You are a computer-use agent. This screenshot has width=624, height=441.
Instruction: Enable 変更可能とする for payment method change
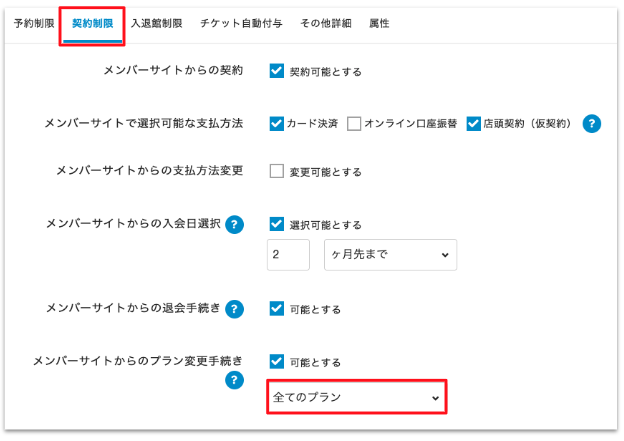coord(277,171)
